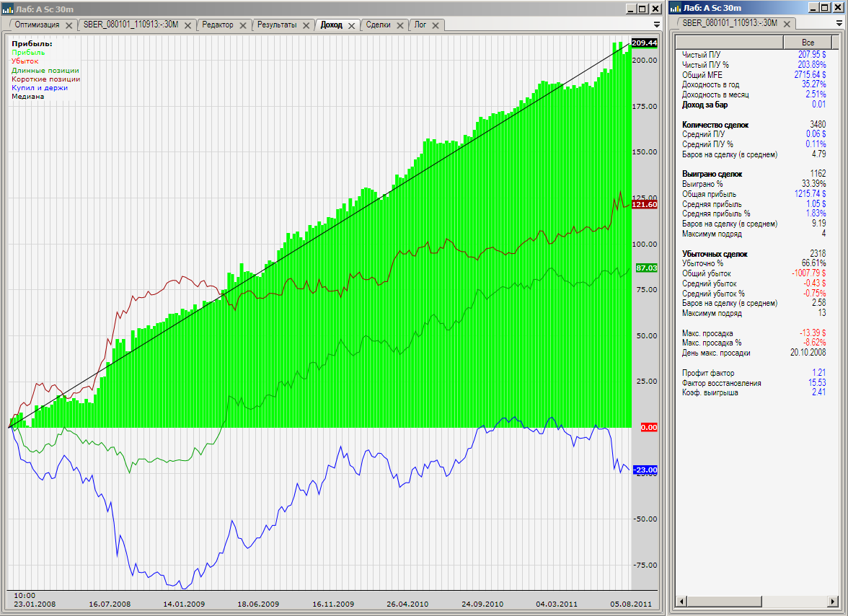
Task: Open tab list dropdown in the left window
Action: 656,25
